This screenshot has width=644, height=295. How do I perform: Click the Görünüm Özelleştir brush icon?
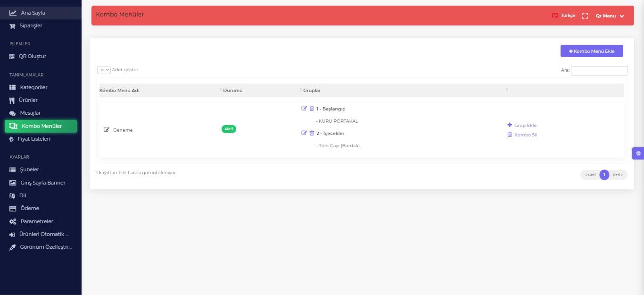13,247
